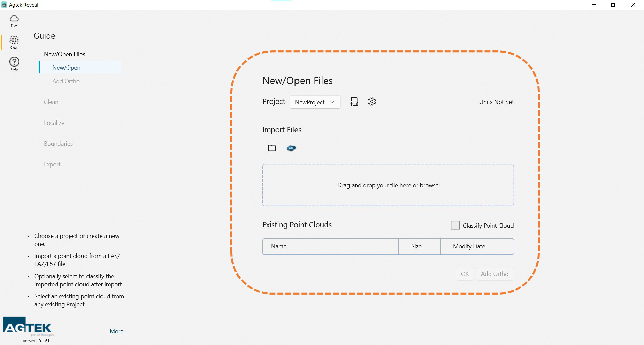Viewport: 644px width, 345px height.
Task: Click the drag and drop file area
Action: coord(388,185)
